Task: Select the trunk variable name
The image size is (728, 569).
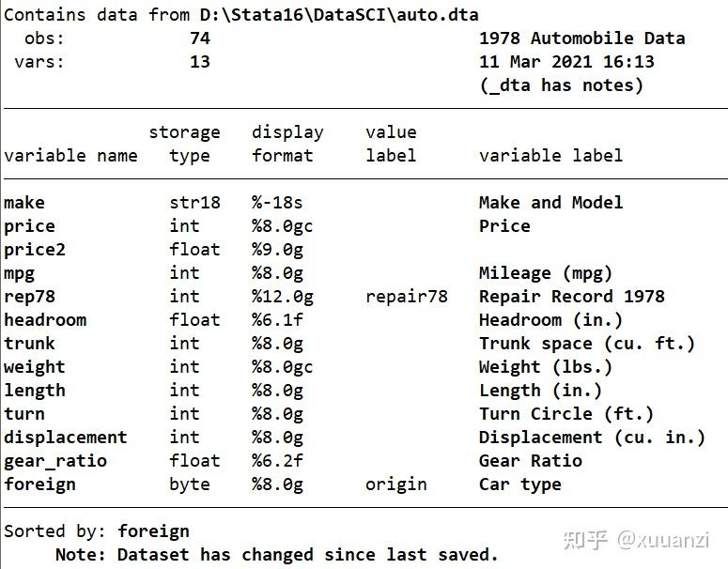Action: [x=29, y=344]
